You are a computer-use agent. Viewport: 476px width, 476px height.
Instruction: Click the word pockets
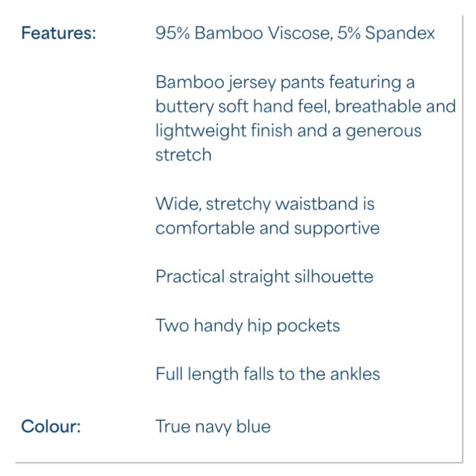click(308, 326)
